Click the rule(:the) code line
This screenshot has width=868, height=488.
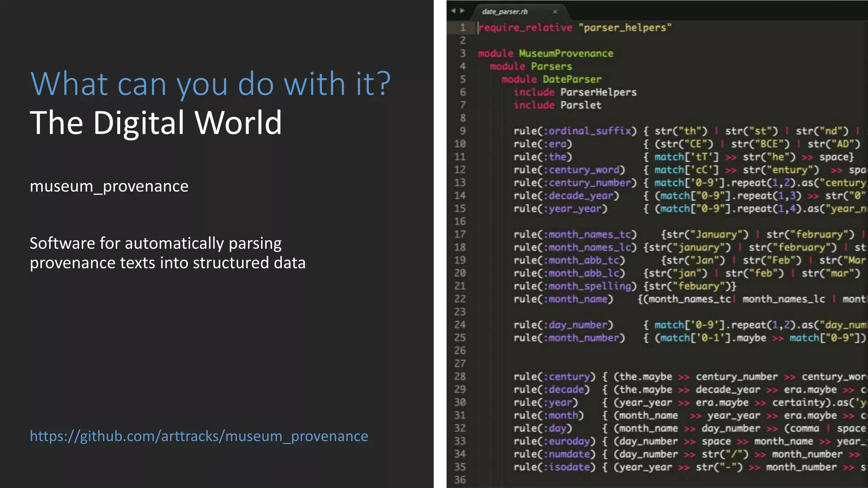[x=684, y=157]
